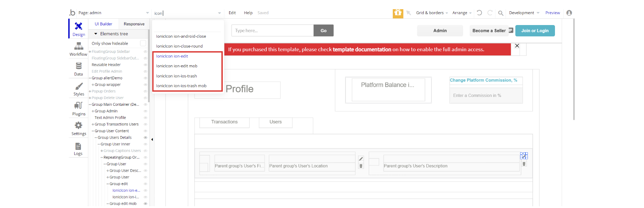Expand Group Transactions Users tree node
This screenshot has width=644, height=208.
pos(93,124)
